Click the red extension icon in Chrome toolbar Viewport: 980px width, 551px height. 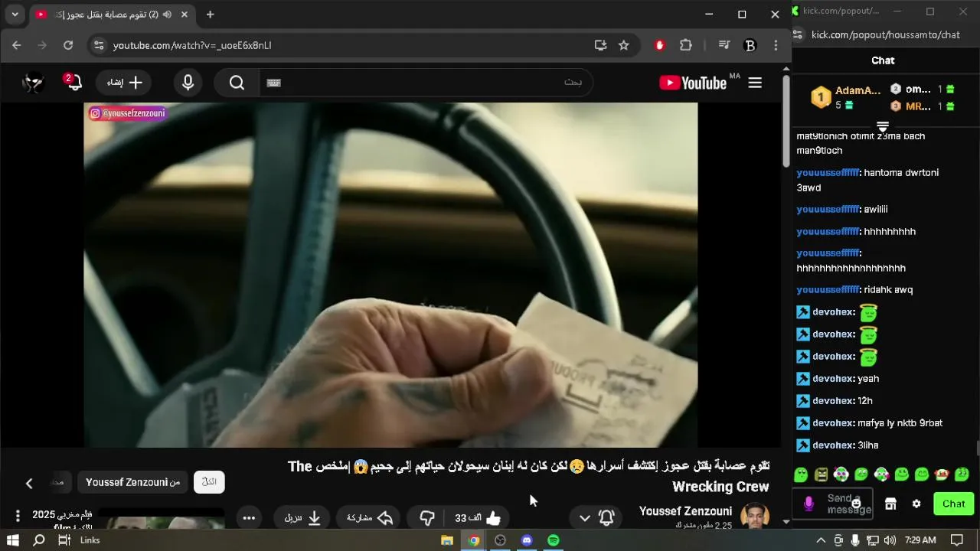click(x=660, y=45)
